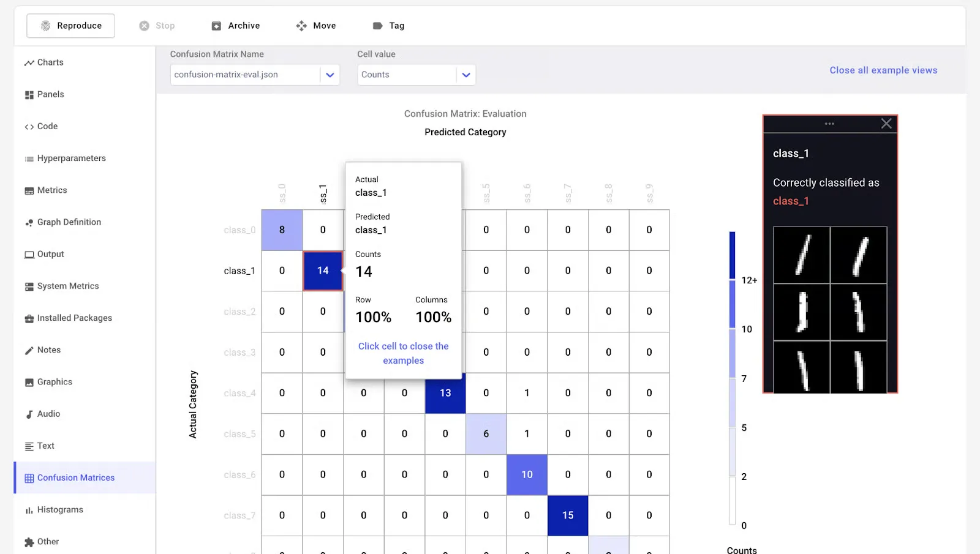The width and height of the screenshot is (980, 554).
Task: Click the Code brackets icon
Action: click(29, 127)
